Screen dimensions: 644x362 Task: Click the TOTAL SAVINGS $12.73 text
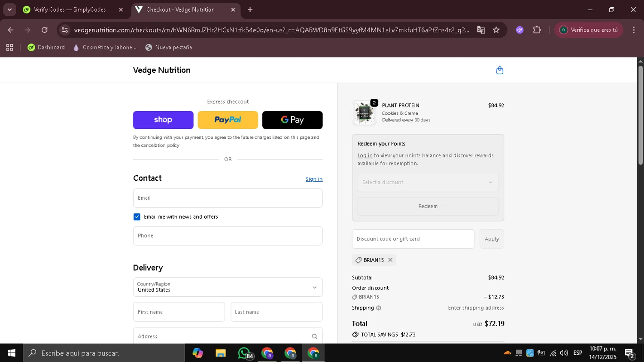tap(388, 335)
